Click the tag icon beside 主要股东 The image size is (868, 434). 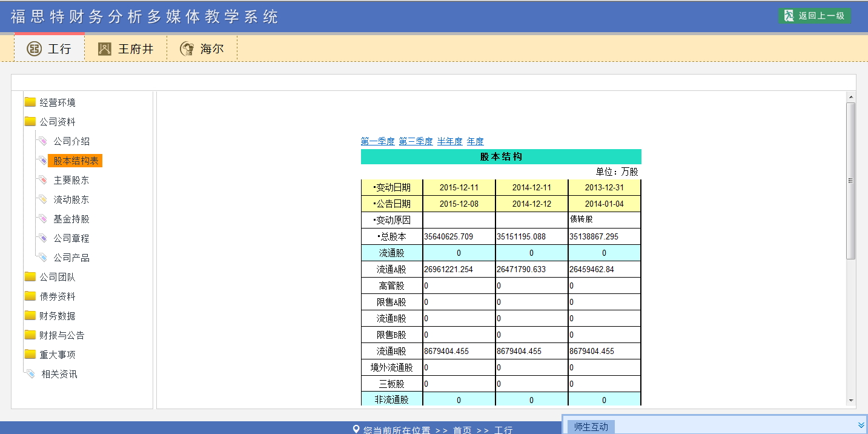(x=43, y=180)
